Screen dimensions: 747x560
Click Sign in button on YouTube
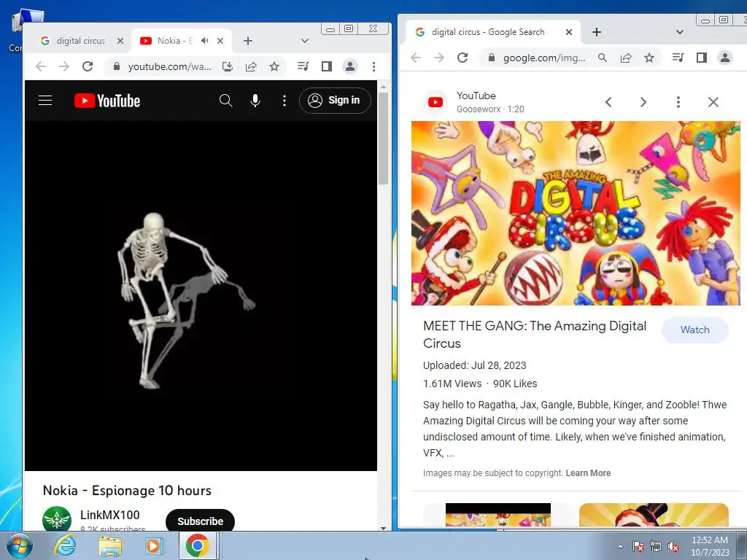click(335, 101)
